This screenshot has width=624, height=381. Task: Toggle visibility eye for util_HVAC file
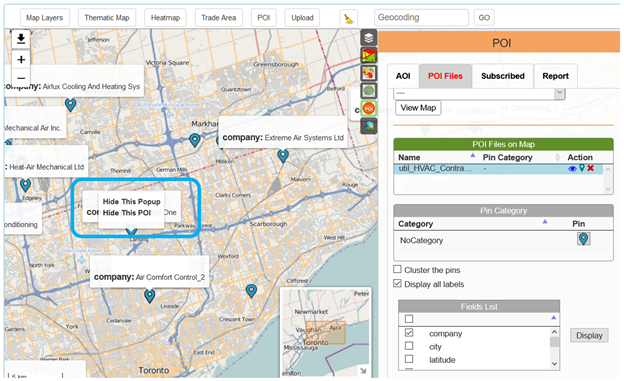pyautogui.click(x=572, y=169)
